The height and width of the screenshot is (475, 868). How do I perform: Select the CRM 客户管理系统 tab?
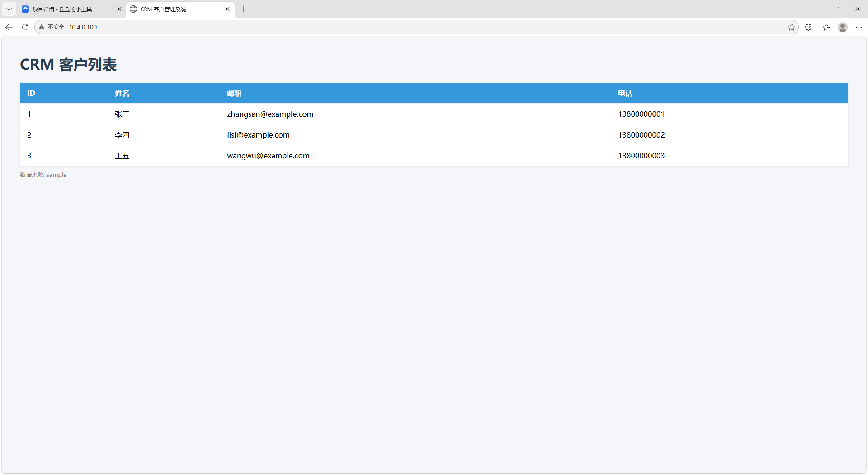(180, 9)
